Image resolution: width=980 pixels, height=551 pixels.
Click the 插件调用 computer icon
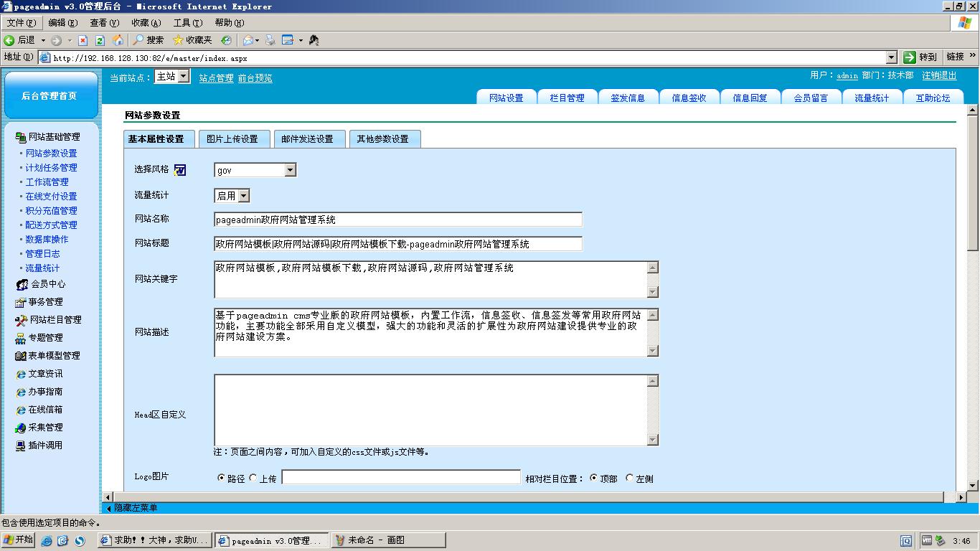point(22,446)
